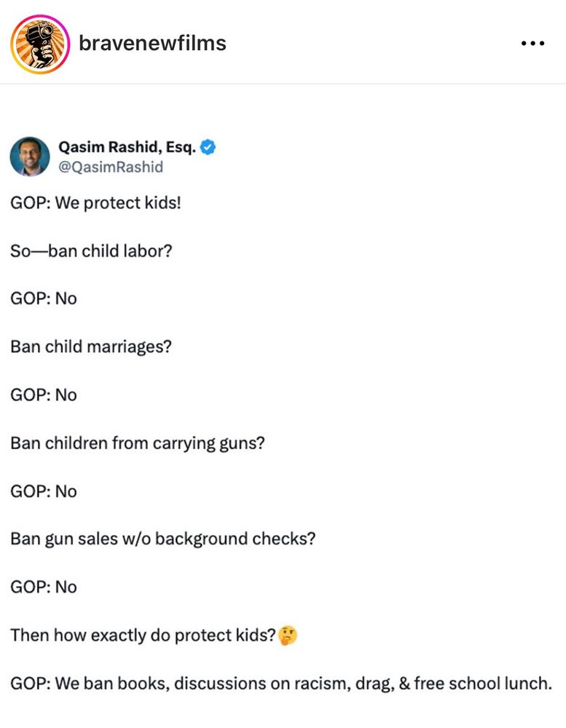Click the final line about banning books
Screen dimensions: 566x728
[281, 684]
